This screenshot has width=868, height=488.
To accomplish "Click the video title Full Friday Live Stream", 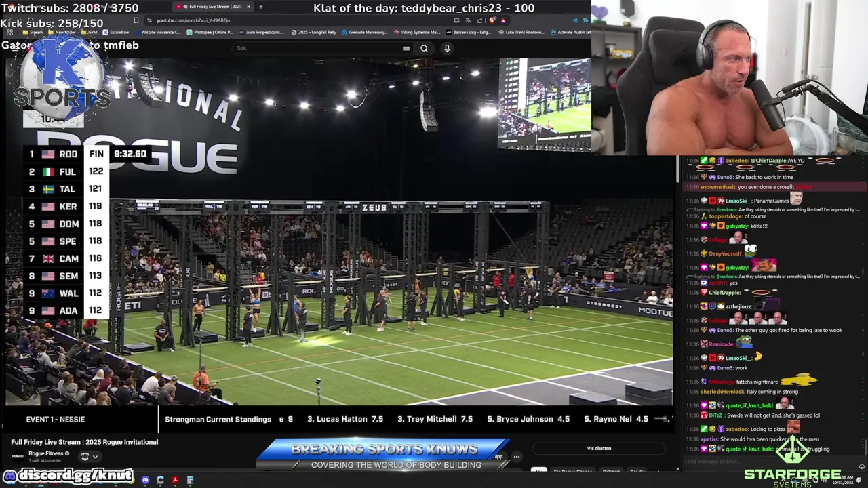I will (85, 442).
